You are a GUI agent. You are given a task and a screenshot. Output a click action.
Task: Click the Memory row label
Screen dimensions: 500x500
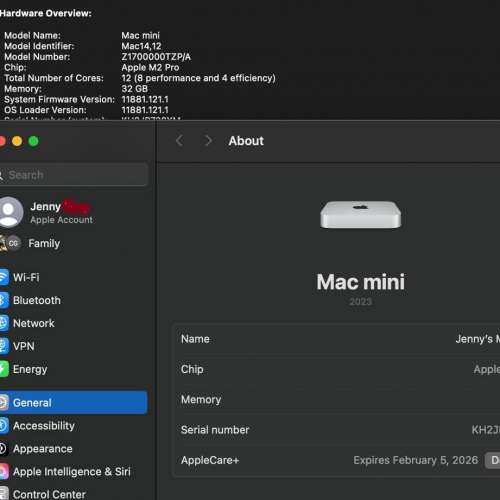click(x=201, y=400)
